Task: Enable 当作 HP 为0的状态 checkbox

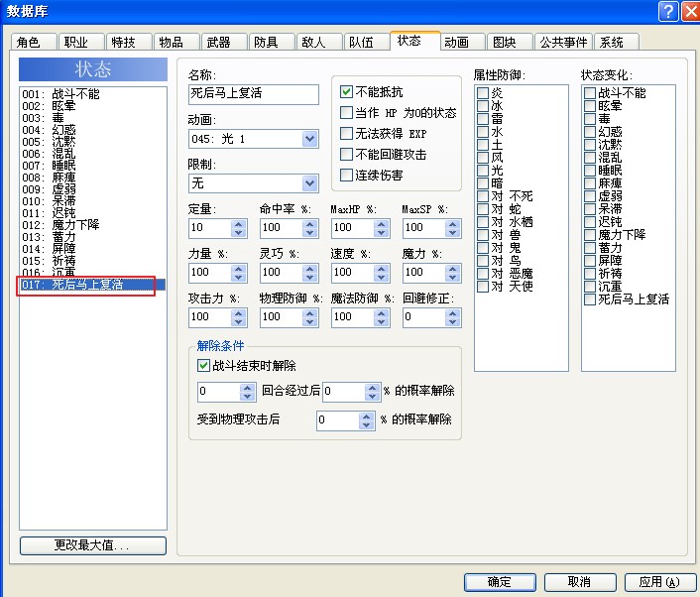Action: tap(346, 112)
